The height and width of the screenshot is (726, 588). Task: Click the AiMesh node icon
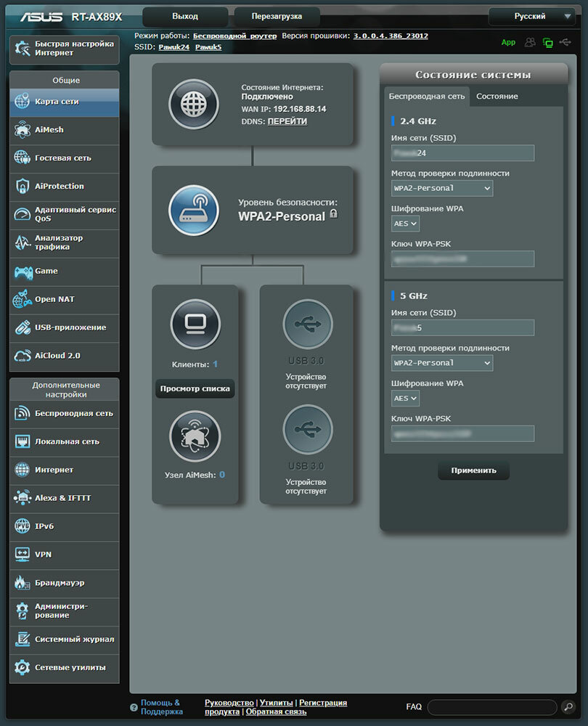pos(195,436)
